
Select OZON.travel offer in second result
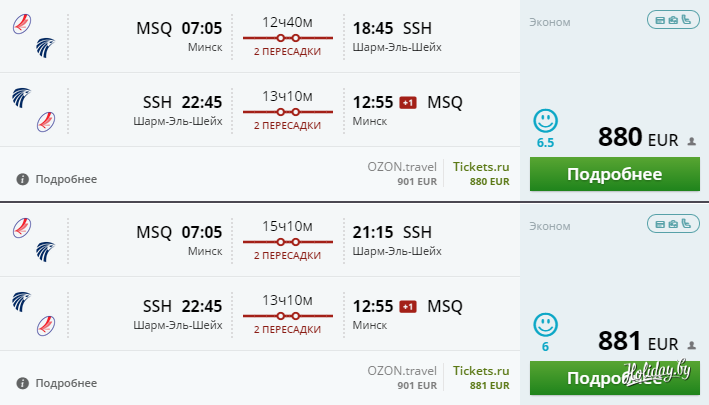[x=403, y=377]
